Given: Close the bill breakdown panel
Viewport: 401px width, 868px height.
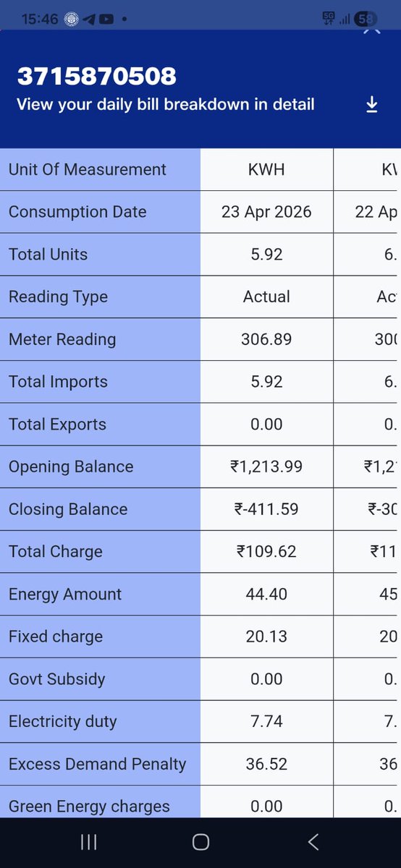Looking at the screenshot, I should click(371, 30).
